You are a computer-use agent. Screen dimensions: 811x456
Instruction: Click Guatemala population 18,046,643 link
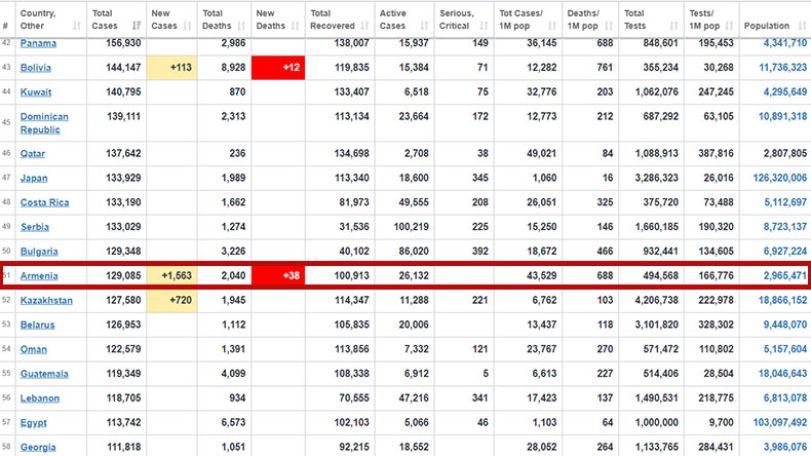pos(783,373)
